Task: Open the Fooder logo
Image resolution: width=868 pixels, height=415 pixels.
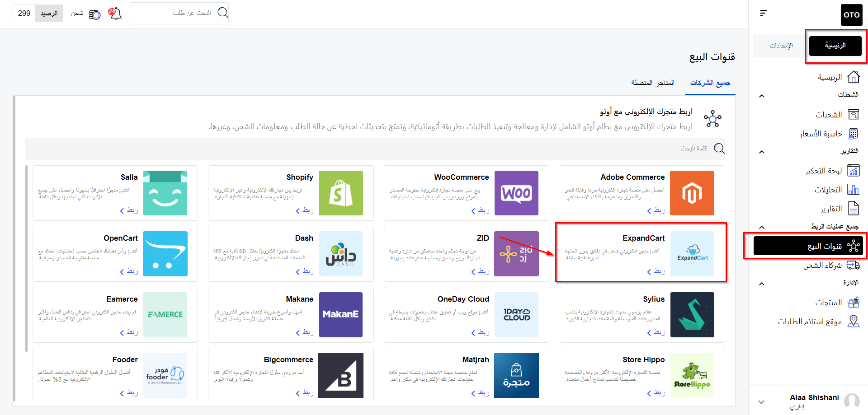Action: [x=165, y=375]
